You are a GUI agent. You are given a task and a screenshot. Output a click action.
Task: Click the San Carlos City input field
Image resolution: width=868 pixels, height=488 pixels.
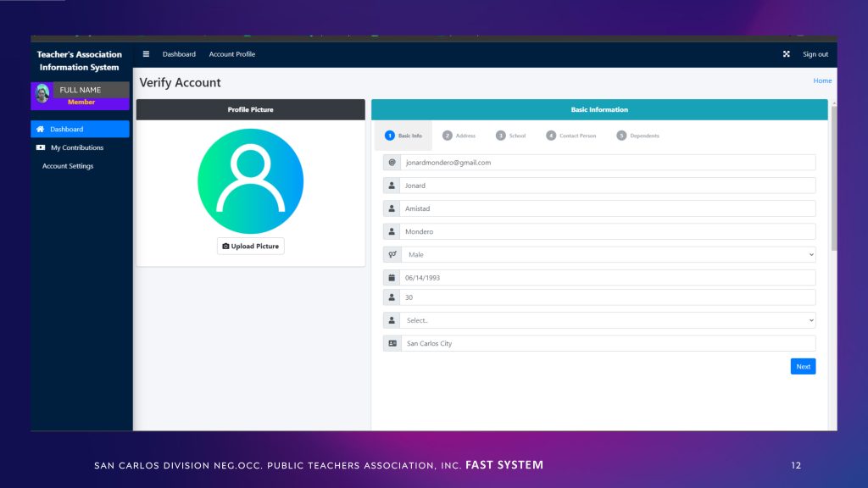pos(609,344)
